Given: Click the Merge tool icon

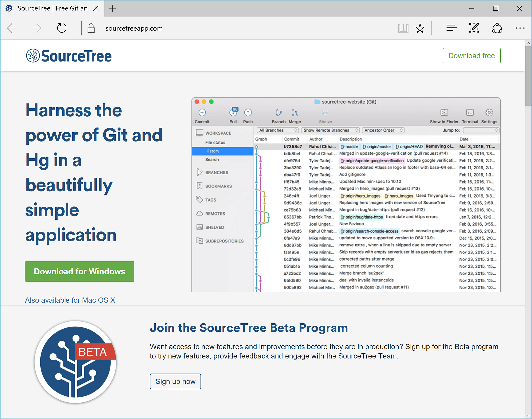Looking at the screenshot, I should tap(295, 112).
